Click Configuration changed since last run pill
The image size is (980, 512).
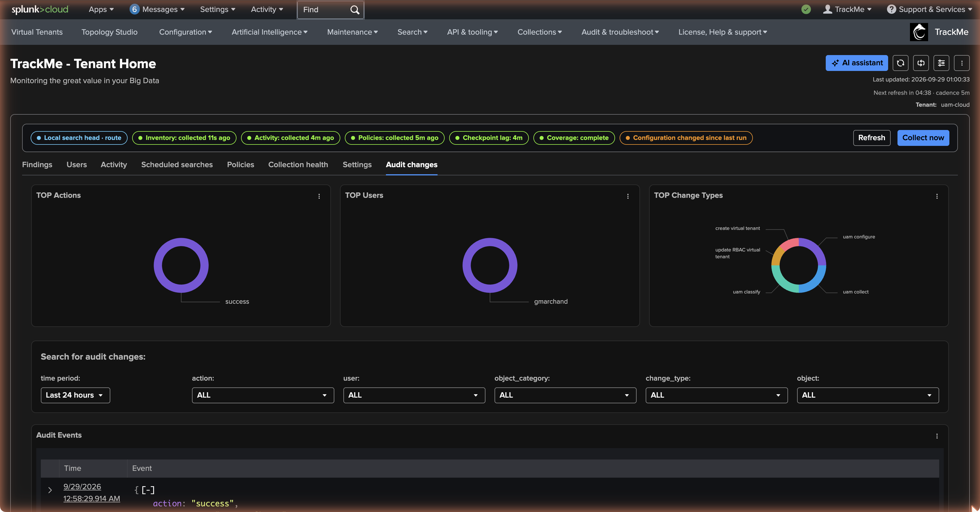[x=686, y=138]
